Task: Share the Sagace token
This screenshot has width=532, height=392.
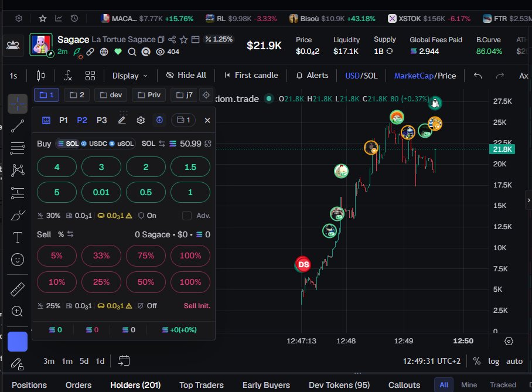Action: pyautogui.click(x=172, y=40)
